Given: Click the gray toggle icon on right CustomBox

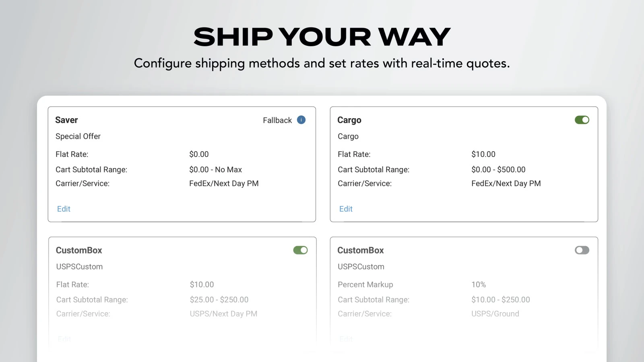Looking at the screenshot, I should click(582, 250).
